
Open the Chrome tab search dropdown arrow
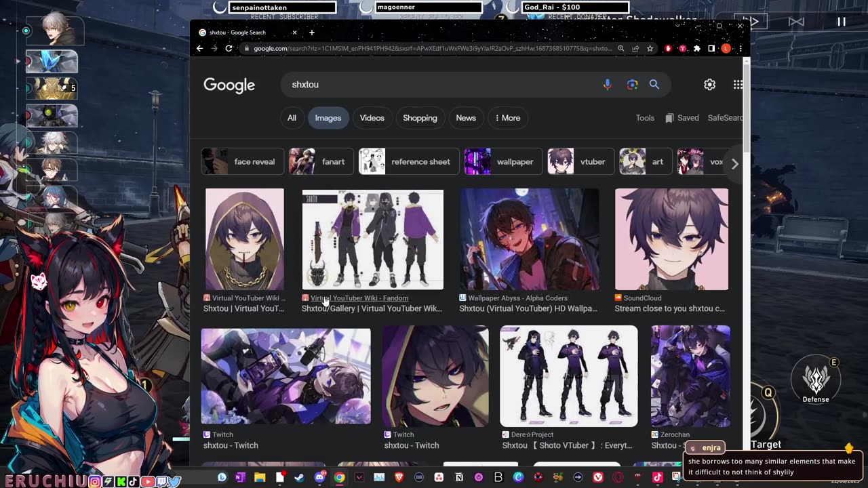(x=678, y=26)
